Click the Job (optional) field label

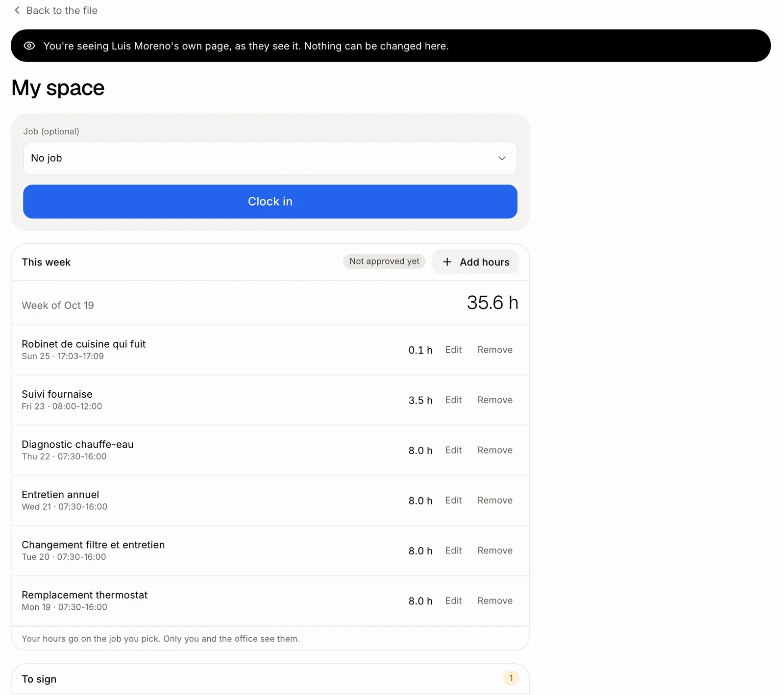(x=51, y=131)
